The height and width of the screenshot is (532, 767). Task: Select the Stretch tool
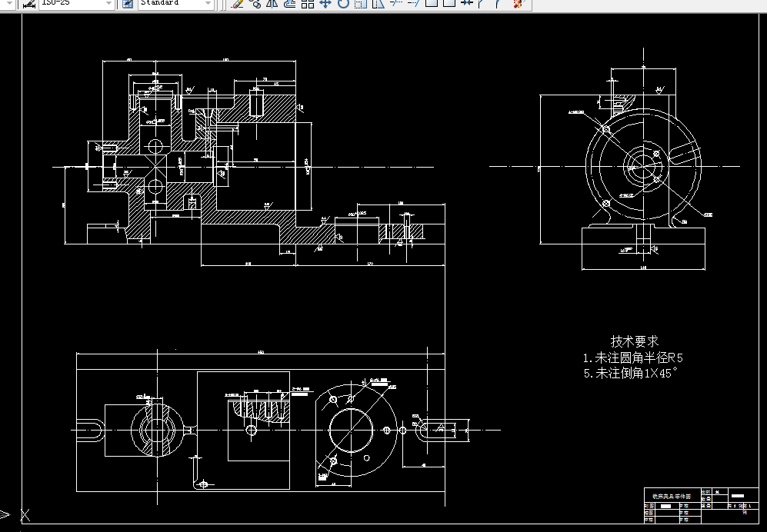378,3
